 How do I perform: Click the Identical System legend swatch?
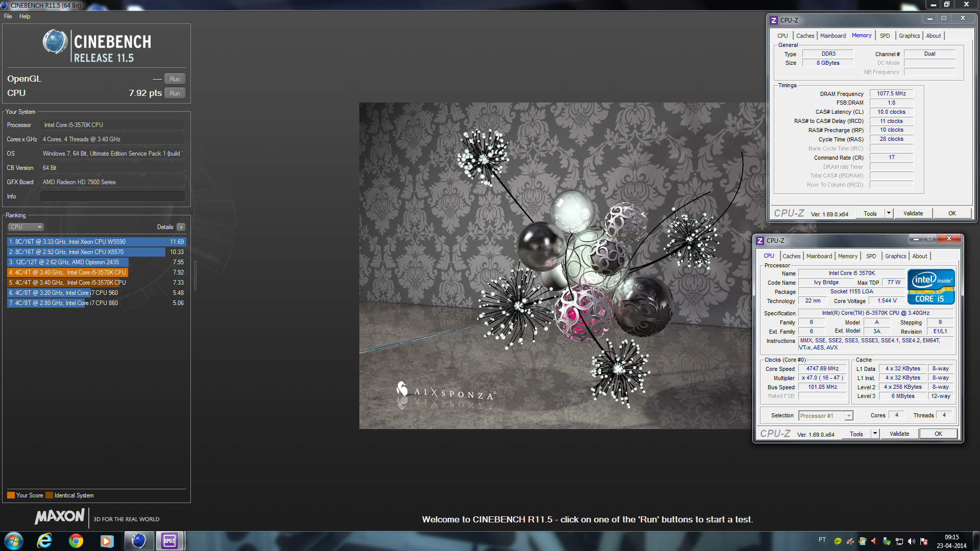(49, 495)
